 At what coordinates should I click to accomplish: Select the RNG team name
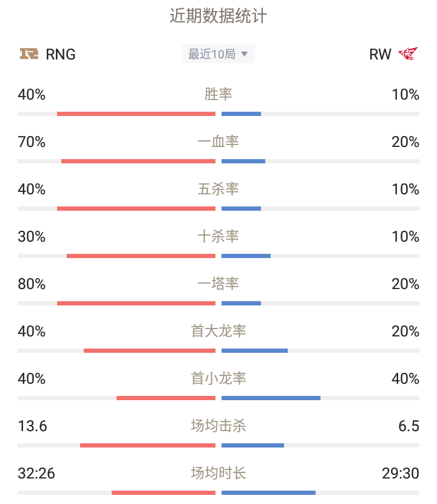(61, 54)
